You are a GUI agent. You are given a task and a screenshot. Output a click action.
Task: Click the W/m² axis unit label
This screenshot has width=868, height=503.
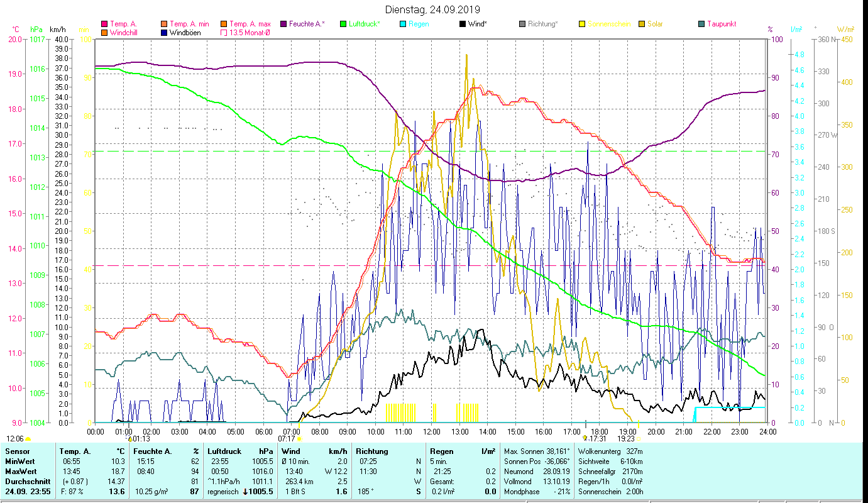tap(845, 29)
